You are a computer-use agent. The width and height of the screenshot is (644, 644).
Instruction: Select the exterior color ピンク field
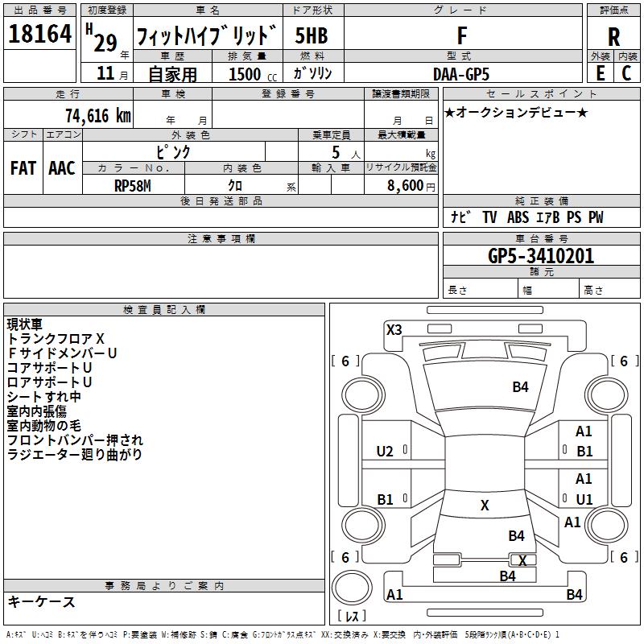pos(172,151)
